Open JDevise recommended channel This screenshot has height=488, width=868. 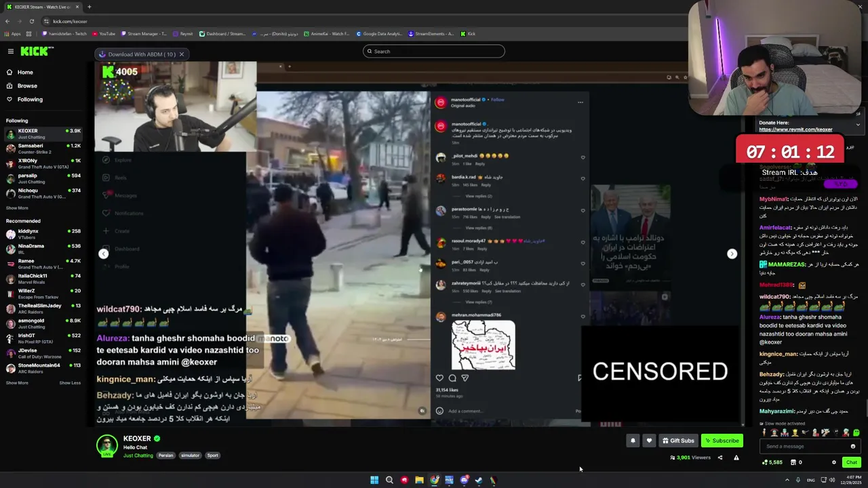pos(43,353)
